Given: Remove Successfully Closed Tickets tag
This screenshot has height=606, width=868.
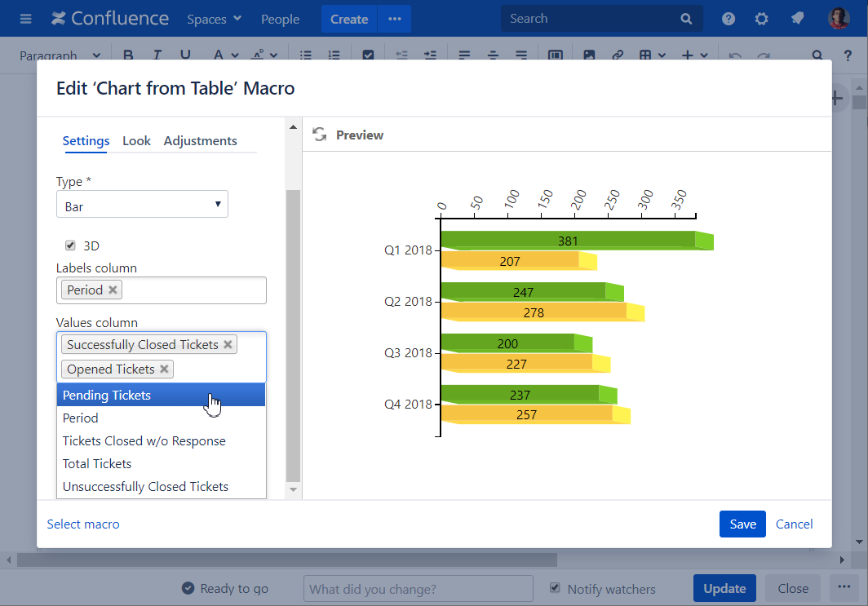Looking at the screenshot, I should click(228, 345).
